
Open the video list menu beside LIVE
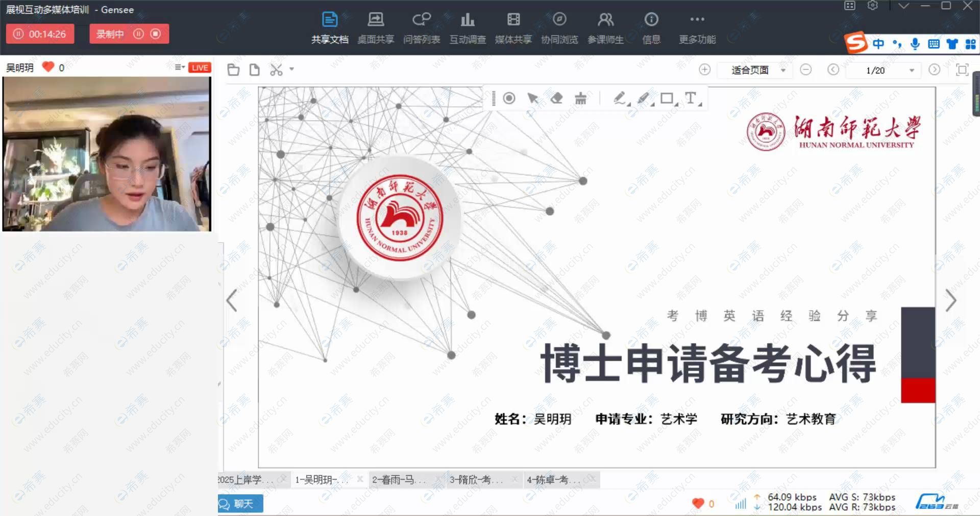pyautogui.click(x=180, y=67)
